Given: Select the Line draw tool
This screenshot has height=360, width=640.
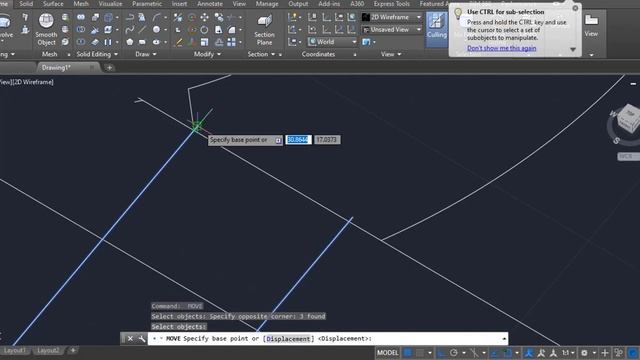Looking at the screenshot, I should pyautogui.click(x=142, y=29).
